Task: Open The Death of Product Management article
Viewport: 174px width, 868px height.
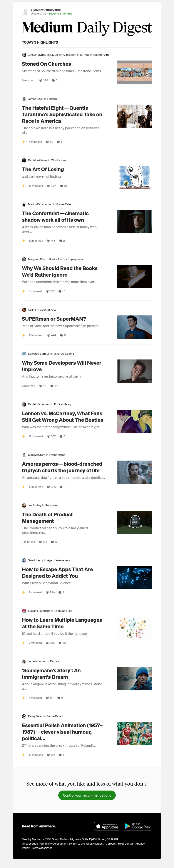Action: click(x=47, y=518)
